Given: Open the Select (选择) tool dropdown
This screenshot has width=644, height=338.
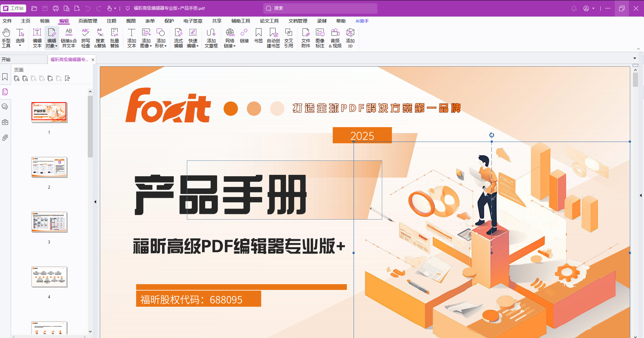Looking at the screenshot, I should click(20, 45).
